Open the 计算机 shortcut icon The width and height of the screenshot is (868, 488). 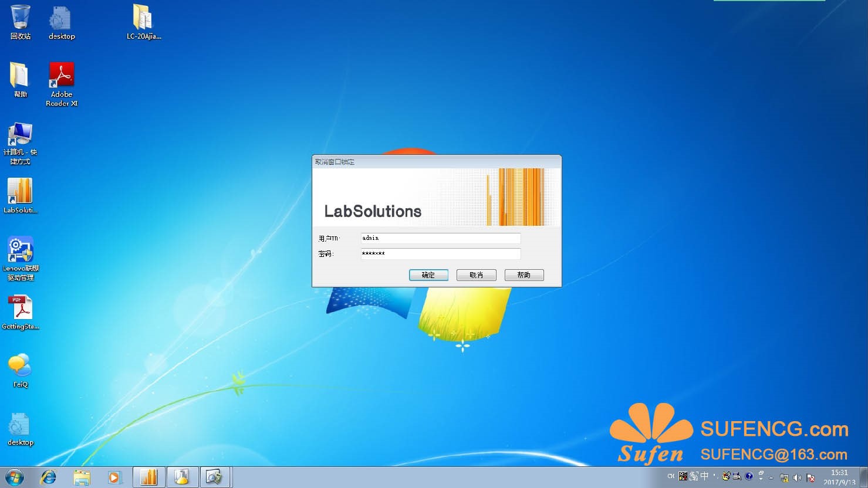(x=20, y=143)
